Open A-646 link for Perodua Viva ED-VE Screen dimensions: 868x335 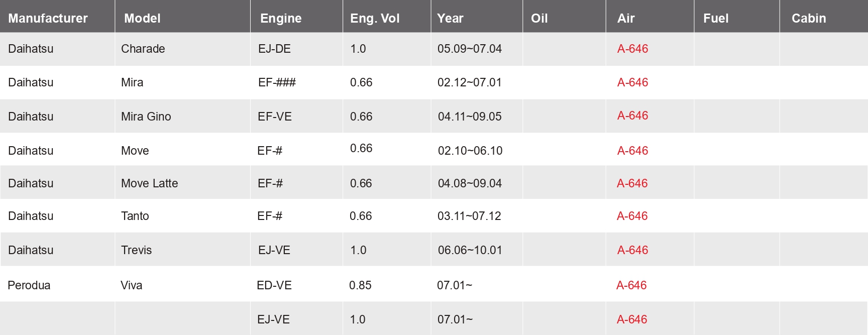point(631,285)
